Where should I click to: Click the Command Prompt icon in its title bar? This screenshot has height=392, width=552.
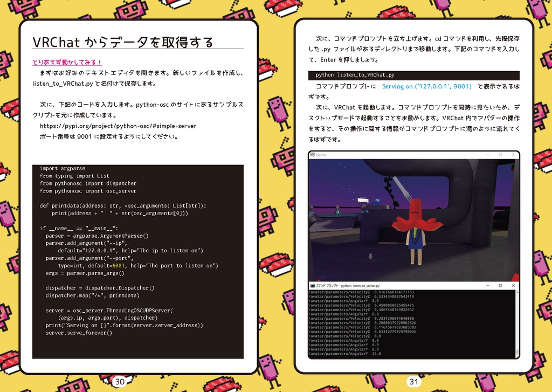point(312,284)
